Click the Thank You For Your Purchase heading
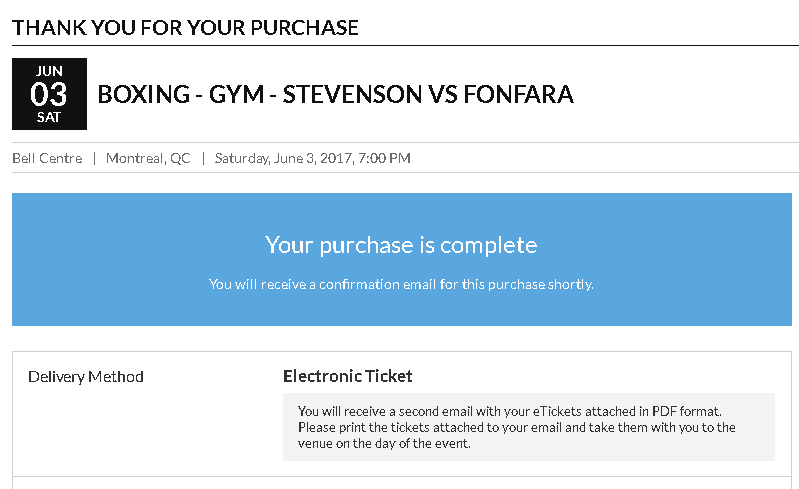Screen dimensions: 799x489 [185, 27]
